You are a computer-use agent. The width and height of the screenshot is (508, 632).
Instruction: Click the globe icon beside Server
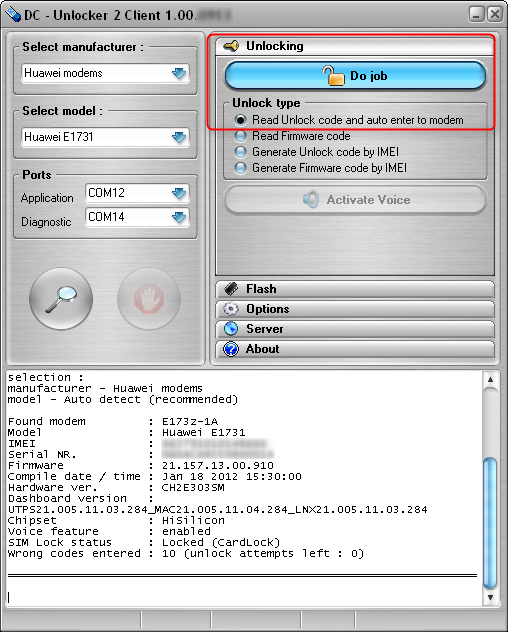[231, 328]
